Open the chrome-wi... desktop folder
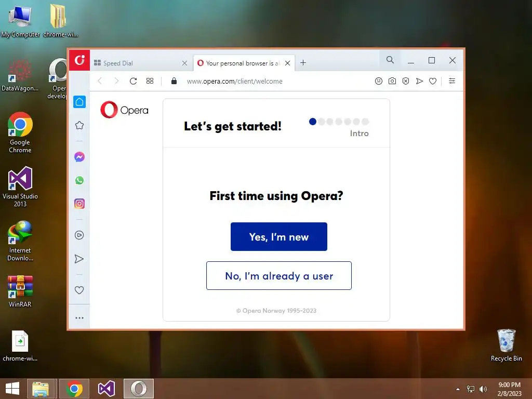 tap(60, 20)
